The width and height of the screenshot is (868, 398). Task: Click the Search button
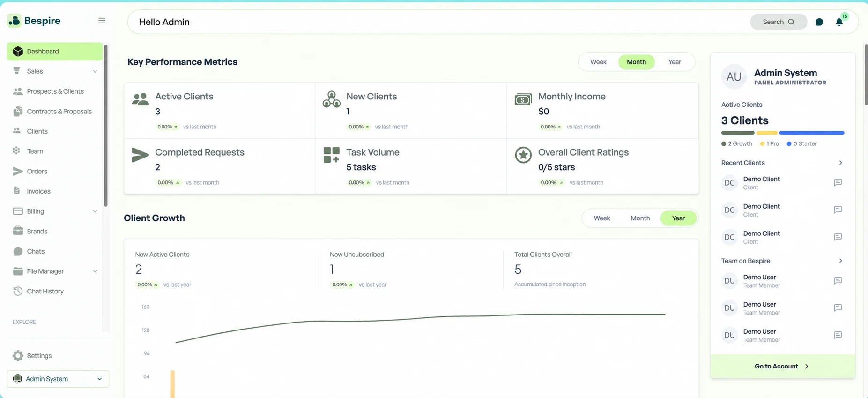coord(779,22)
